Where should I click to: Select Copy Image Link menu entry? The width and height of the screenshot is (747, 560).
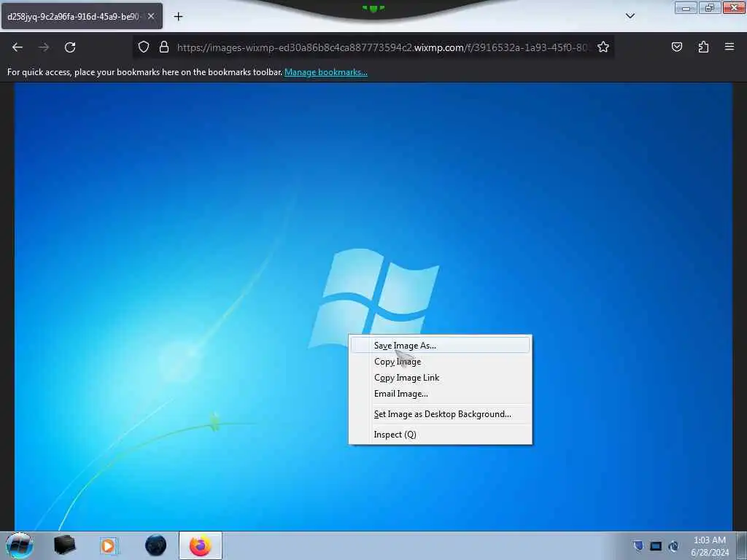pos(440,378)
